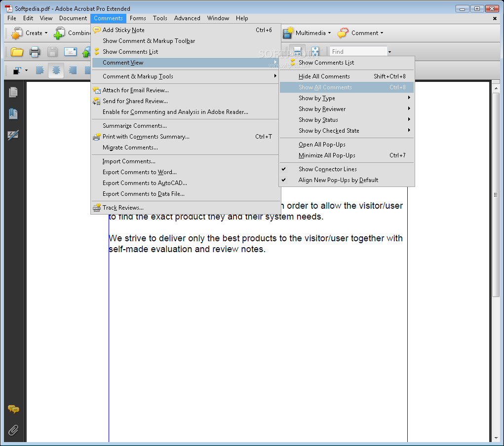
Task: Click the scrollbar down arrow
Action: point(496,438)
